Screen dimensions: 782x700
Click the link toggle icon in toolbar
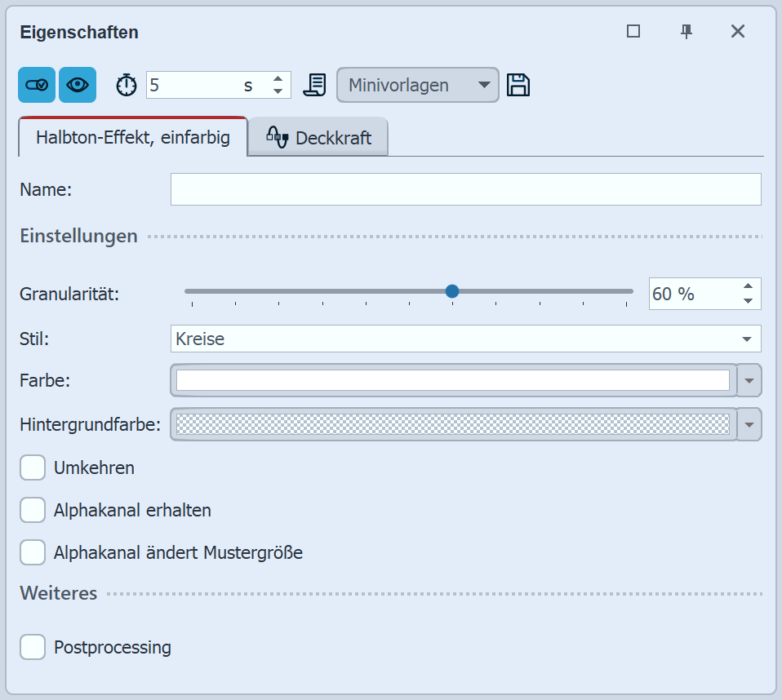click(x=37, y=85)
